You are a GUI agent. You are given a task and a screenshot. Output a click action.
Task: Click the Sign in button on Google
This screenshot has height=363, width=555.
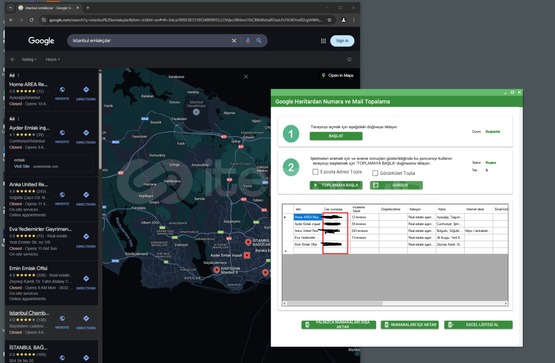tap(342, 41)
